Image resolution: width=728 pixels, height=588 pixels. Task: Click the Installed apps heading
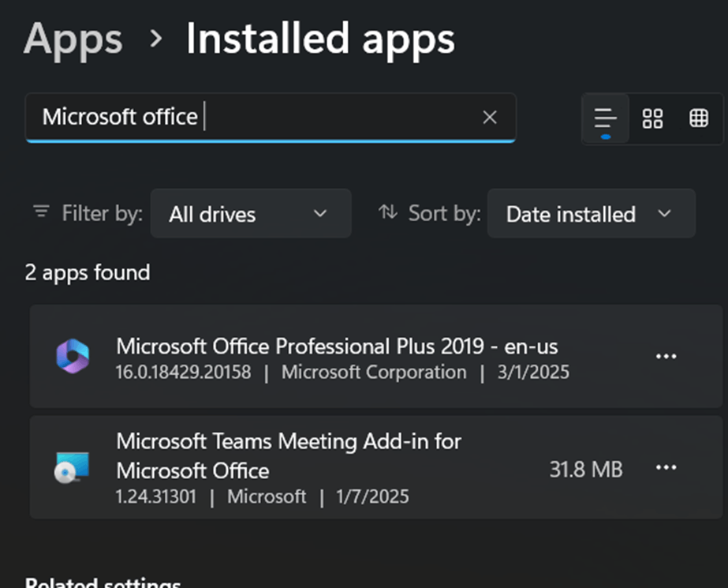320,39
